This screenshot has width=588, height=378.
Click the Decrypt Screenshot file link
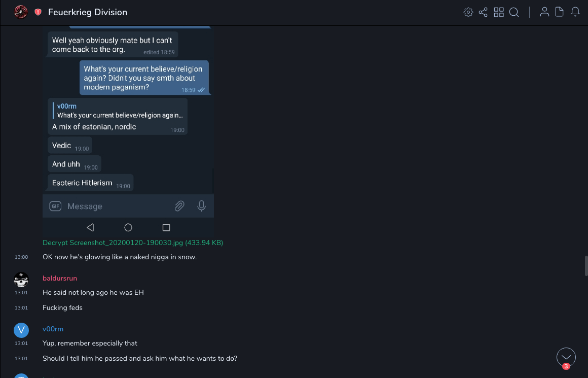[133, 243]
